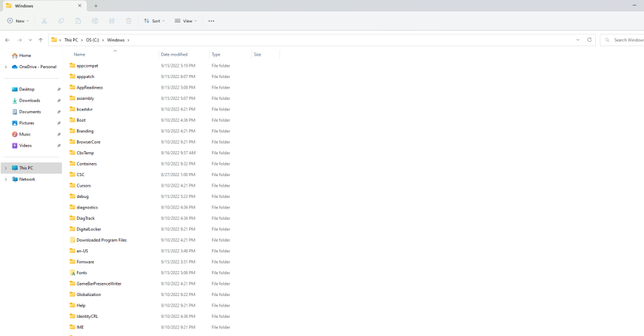Open OneDrive - Personal in sidebar
Image resolution: width=644 pixels, height=336 pixels.
pos(34,66)
